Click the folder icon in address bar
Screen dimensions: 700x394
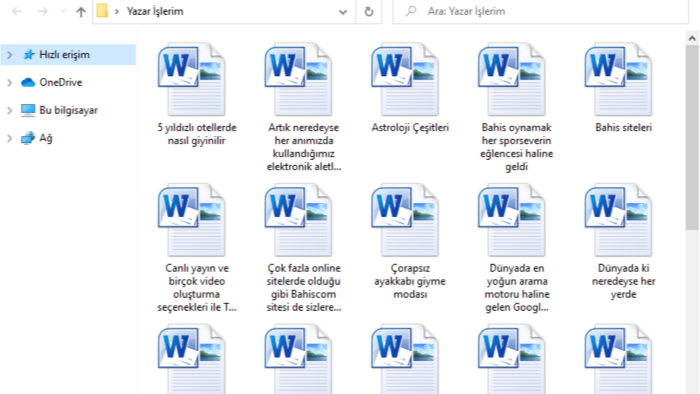coord(102,11)
